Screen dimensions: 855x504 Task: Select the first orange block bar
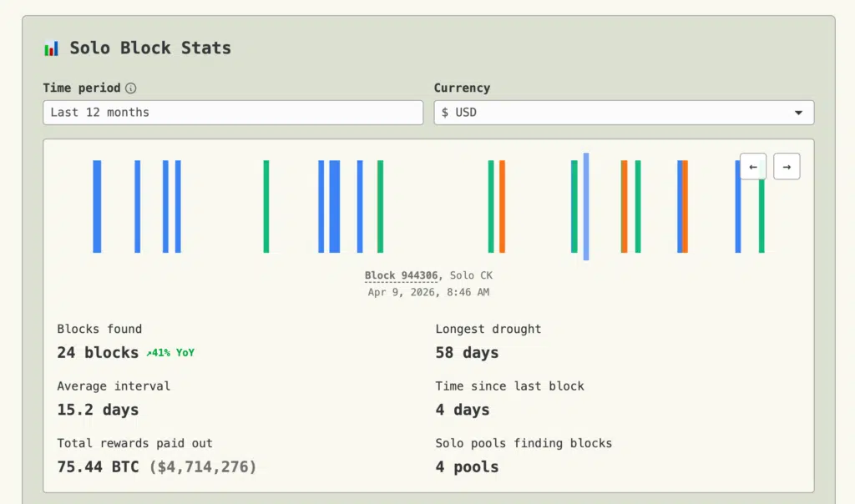click(502, 206)
